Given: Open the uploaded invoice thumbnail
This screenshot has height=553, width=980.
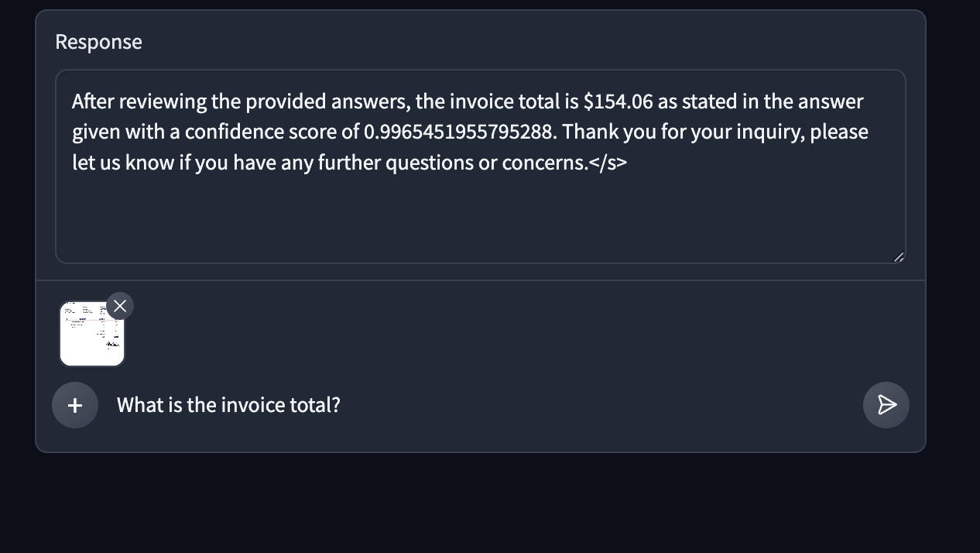Looking at the screenshot, I should coord(91,335).
